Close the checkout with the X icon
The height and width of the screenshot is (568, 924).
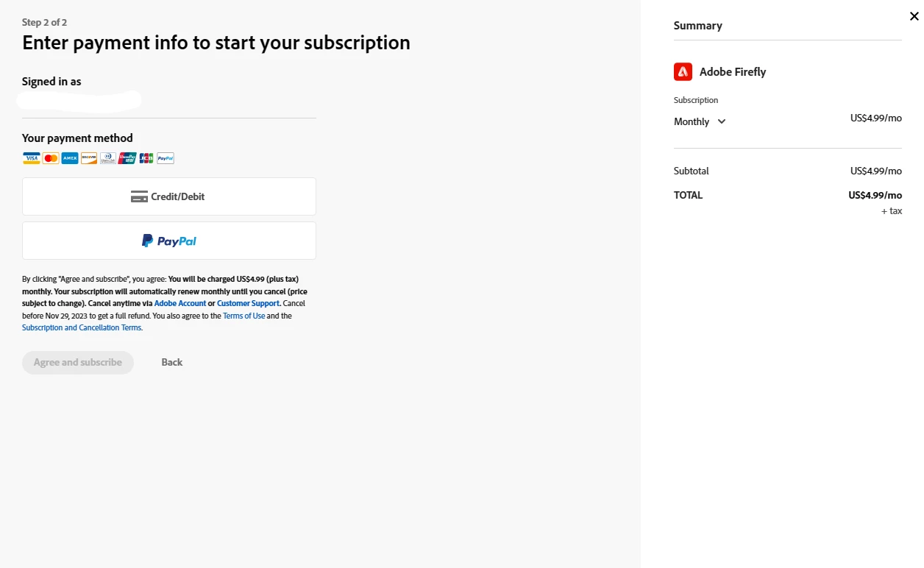(914, 16)
